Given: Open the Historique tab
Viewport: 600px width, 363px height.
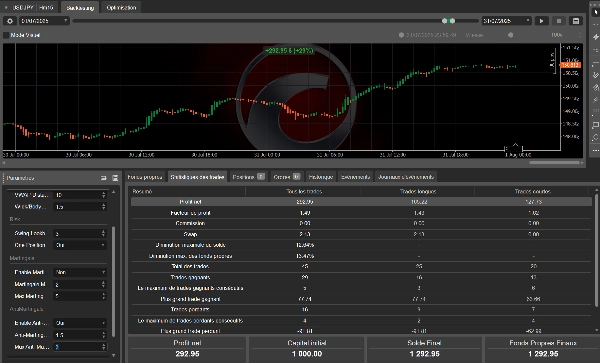Looking at the screenshot, I should click(x=321, y=177).
